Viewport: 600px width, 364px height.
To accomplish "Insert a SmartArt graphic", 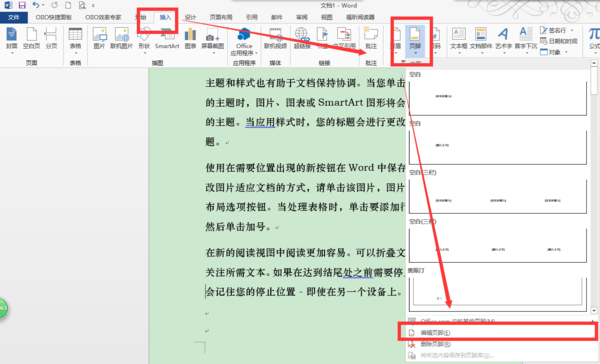I will click(167, 38).
